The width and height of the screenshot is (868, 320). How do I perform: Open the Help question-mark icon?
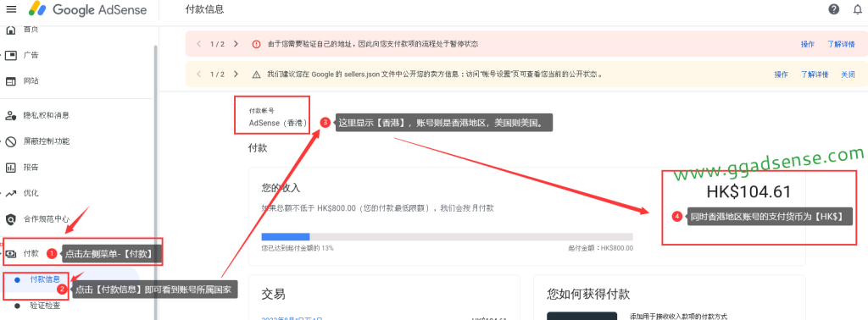pos(834,9)
